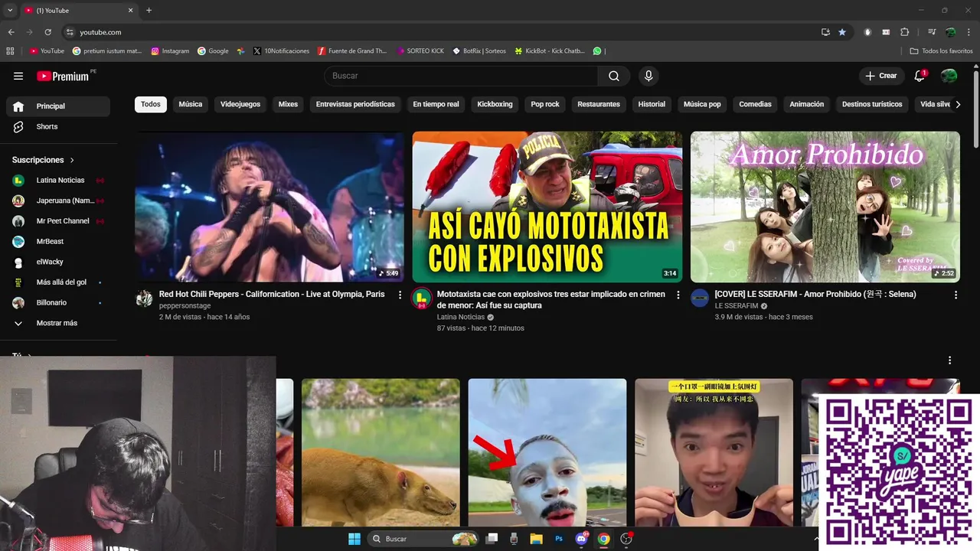
Task: Select the Animación filter chip
Action: point(807,104)
